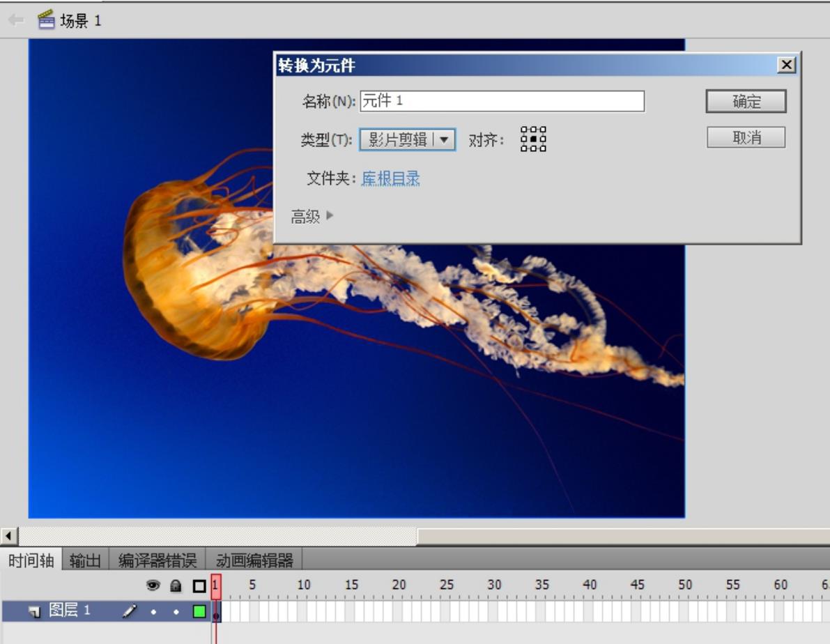Click the back arrow beside Scene 1
The height and width of the screenshot is (644, 830).
tap(15, 20)
